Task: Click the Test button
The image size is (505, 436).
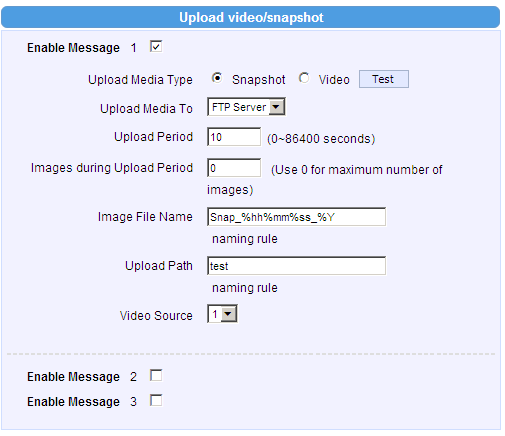Action: tap(384, 79)
